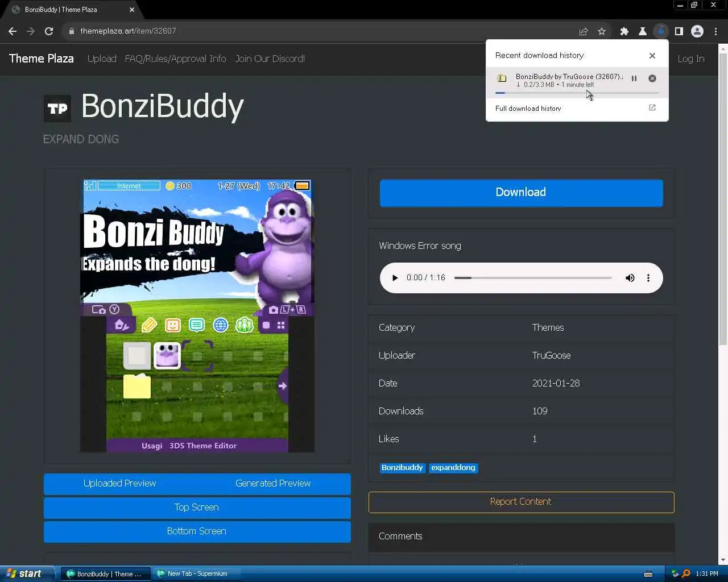Click the downloads toolbar icon

(661, 31)
